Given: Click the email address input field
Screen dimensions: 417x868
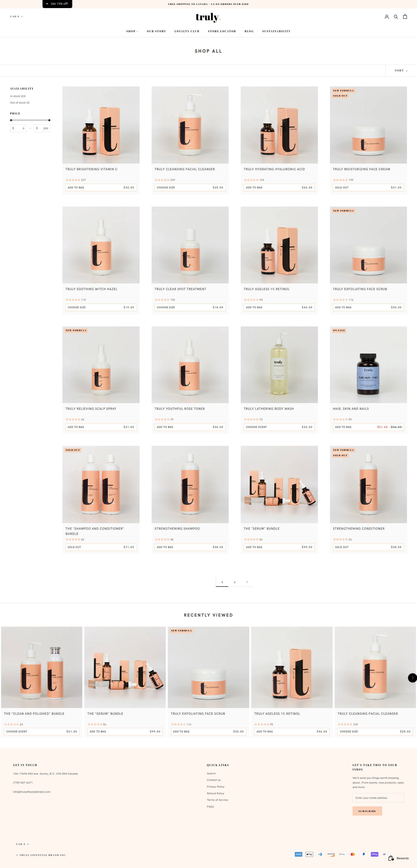Looking at the screenshot, I should point(378,798).
